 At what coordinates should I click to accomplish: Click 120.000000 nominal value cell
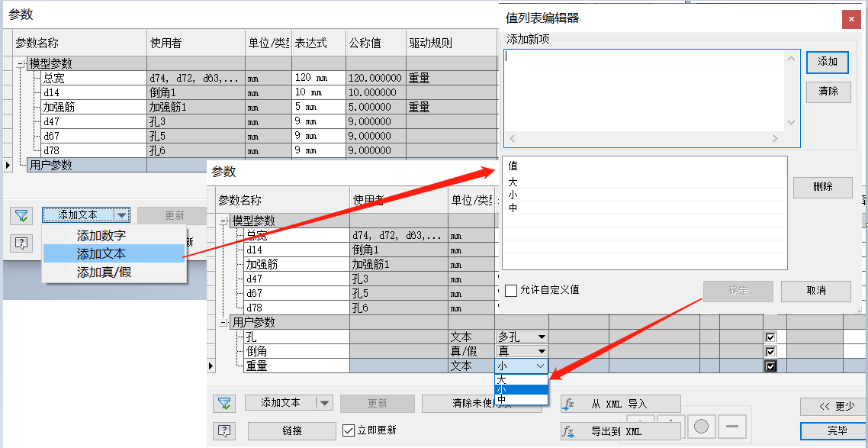click(x=376, y=78)
